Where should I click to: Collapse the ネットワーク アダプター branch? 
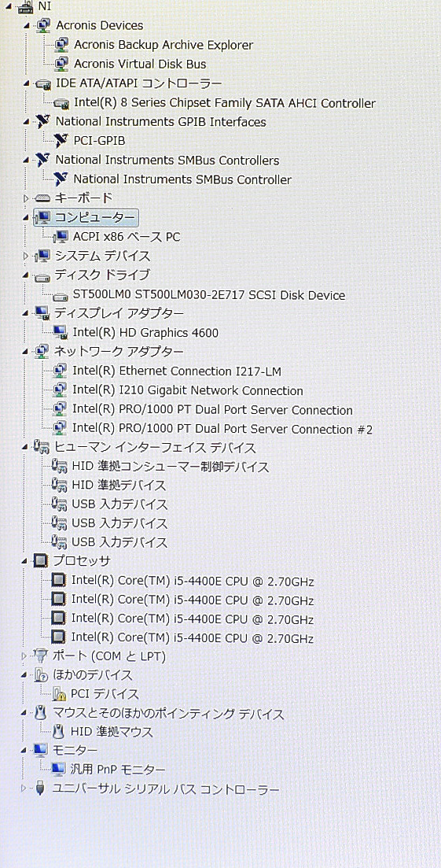tap(25, 352)
